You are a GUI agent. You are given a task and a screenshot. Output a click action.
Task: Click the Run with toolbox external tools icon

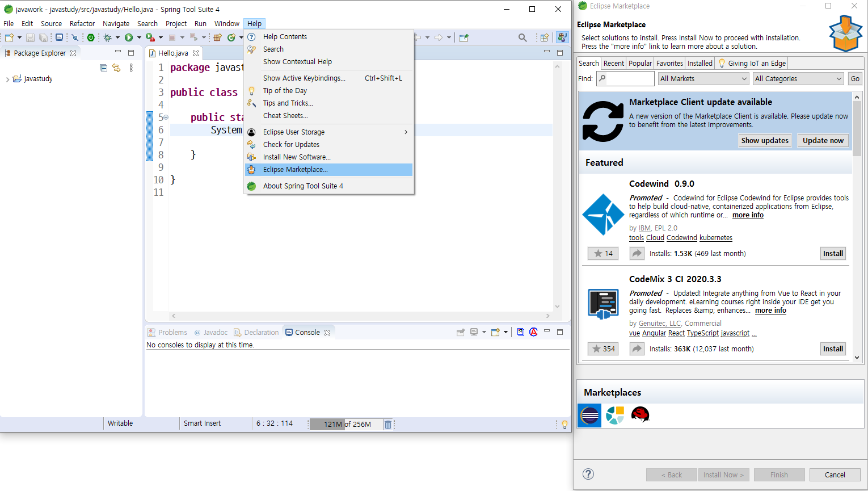pyautogui.click(x=150, y=37)
